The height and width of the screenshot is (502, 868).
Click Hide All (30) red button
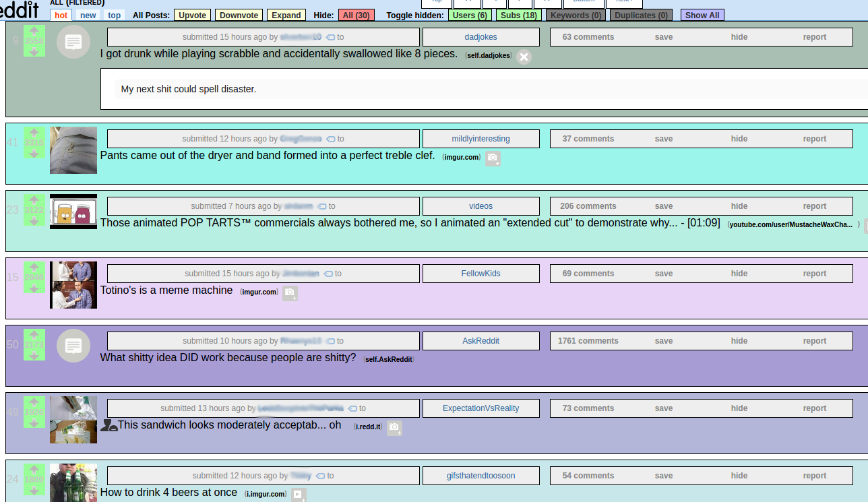point(356,15)
